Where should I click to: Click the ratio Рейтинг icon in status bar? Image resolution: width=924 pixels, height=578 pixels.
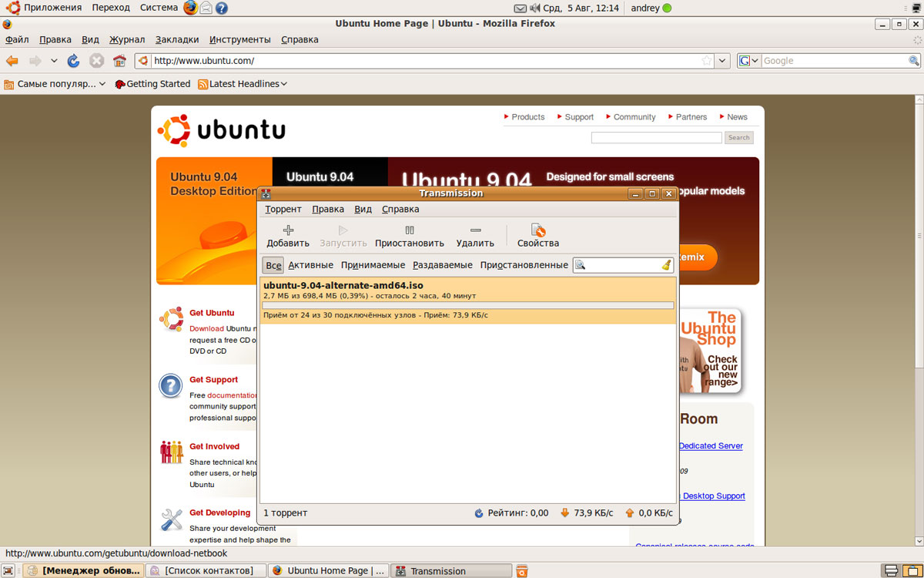(x=478, y=513)
